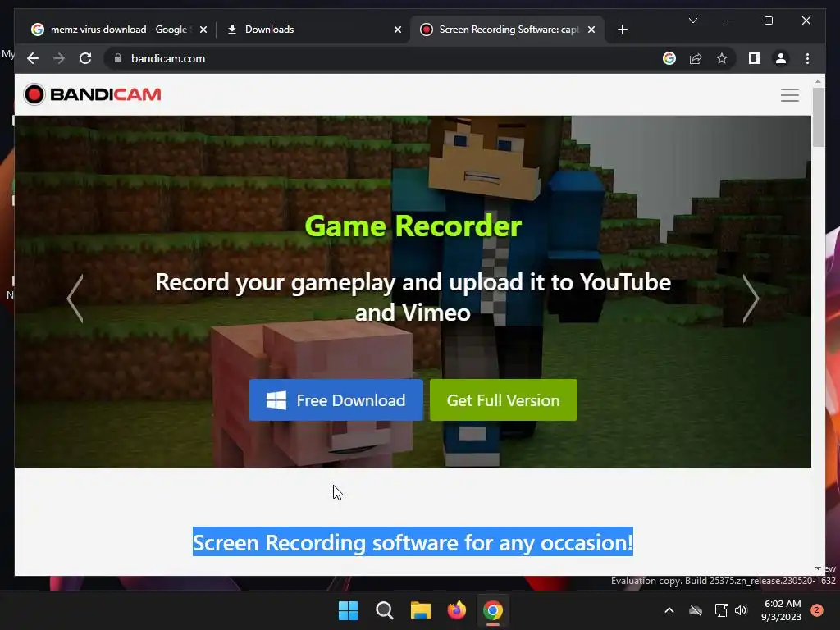Click the OneDrive cloud tray icon

696,610
